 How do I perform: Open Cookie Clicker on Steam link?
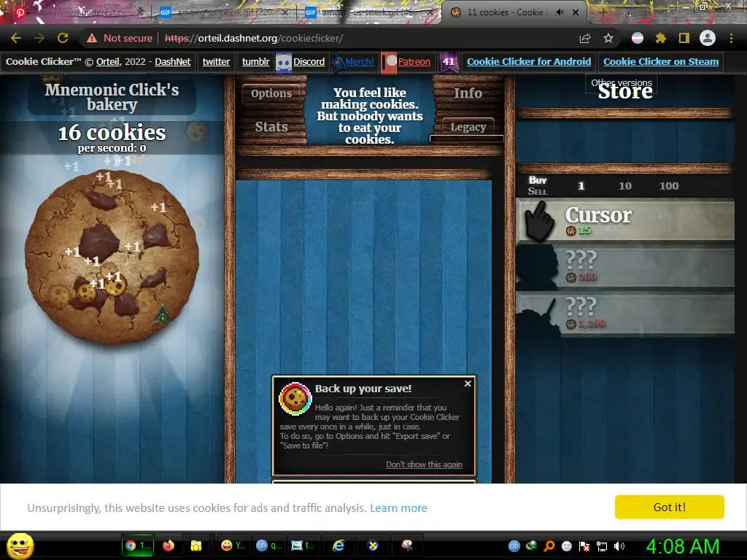661,61
